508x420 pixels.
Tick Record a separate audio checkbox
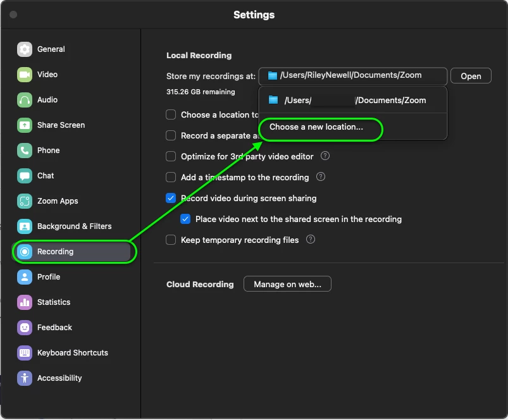pos(171,135)
